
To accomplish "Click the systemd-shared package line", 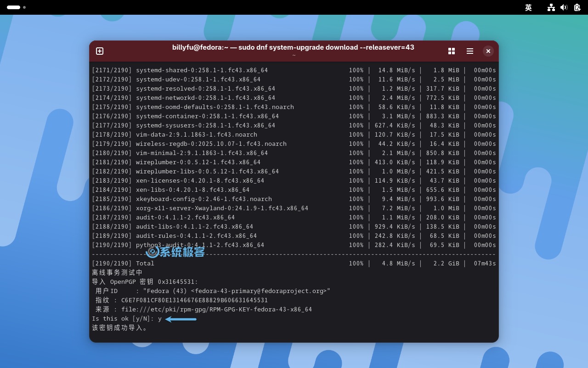I will [x=202, y=70].
